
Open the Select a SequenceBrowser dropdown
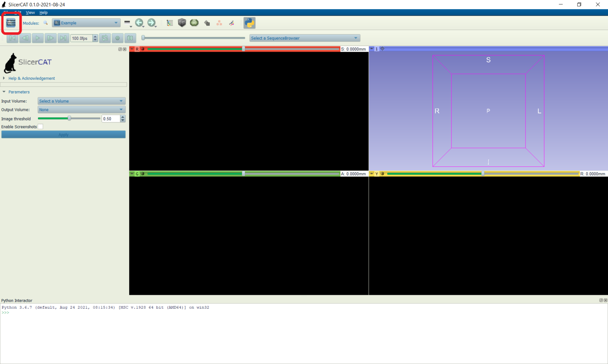304,38
